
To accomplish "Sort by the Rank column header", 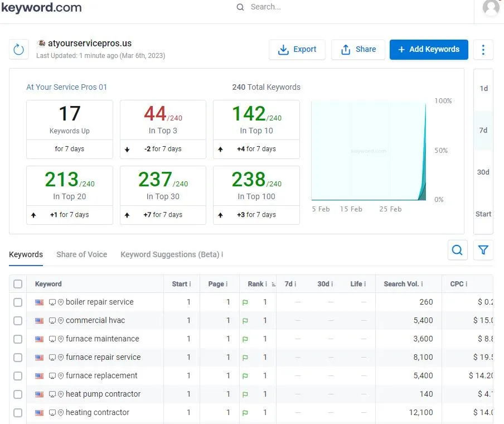I will [255, 284].
